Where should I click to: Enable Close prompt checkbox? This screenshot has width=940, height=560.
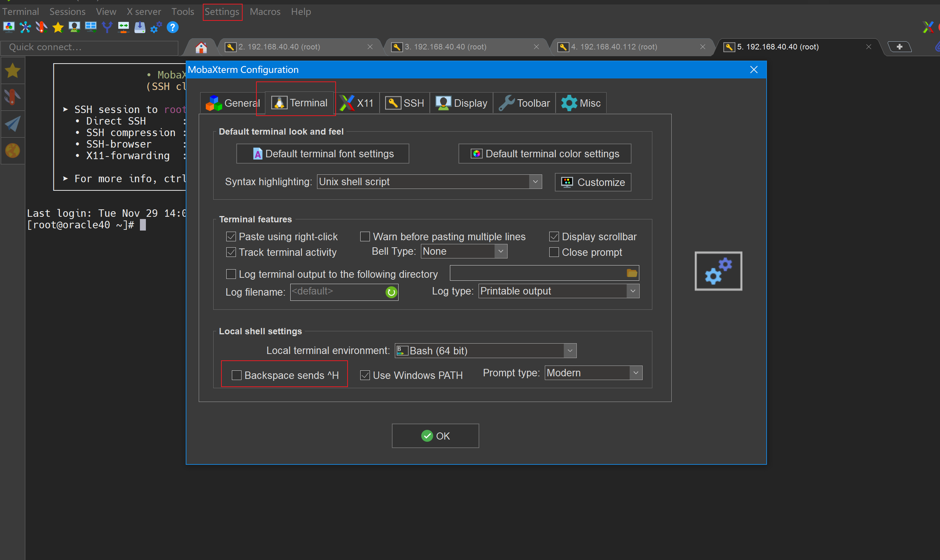(x=554, y=252)
